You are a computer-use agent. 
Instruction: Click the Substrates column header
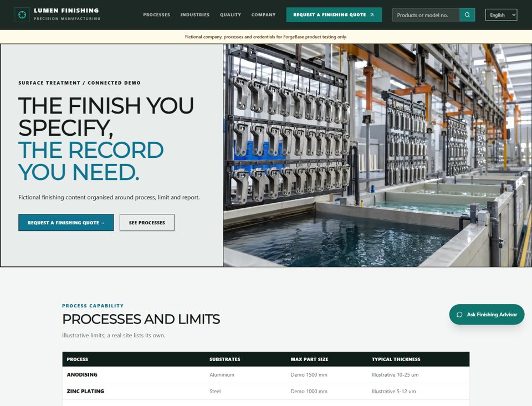coord(224,359)
